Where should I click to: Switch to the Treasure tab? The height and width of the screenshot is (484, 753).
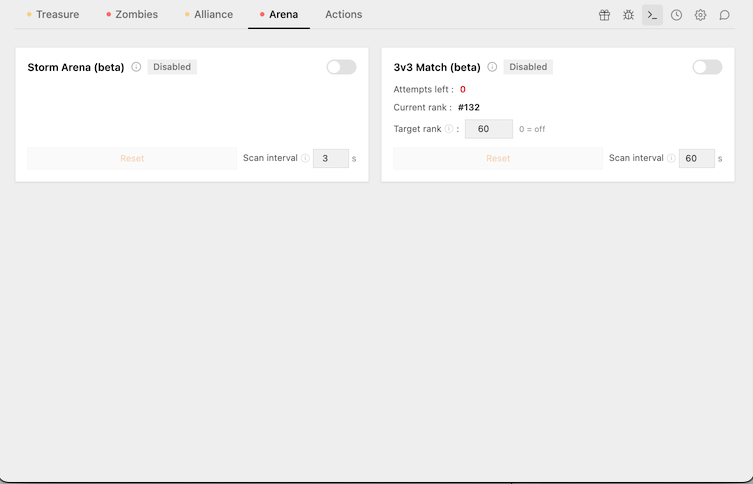[53, 14]
